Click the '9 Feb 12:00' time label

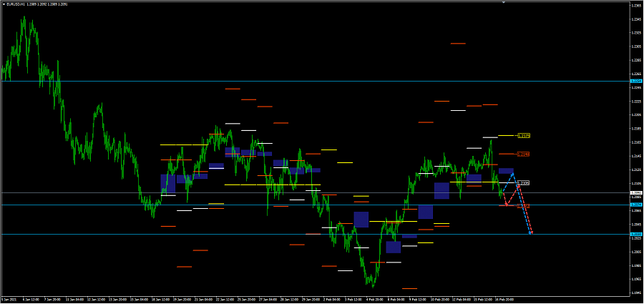(416, 300)
